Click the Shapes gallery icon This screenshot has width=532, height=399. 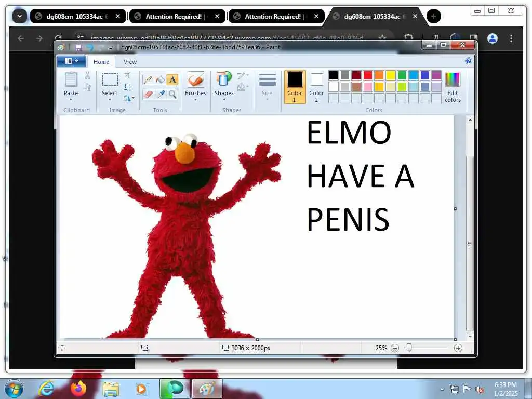224,80
